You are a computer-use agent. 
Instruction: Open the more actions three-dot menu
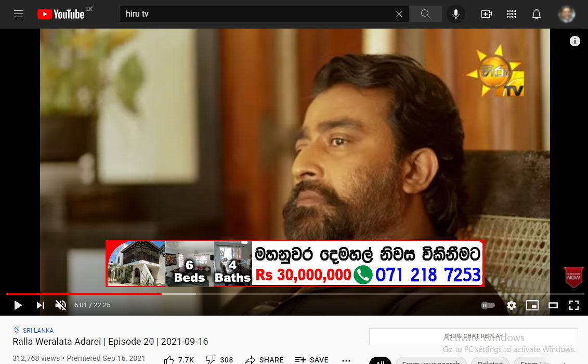coord(346,361)
